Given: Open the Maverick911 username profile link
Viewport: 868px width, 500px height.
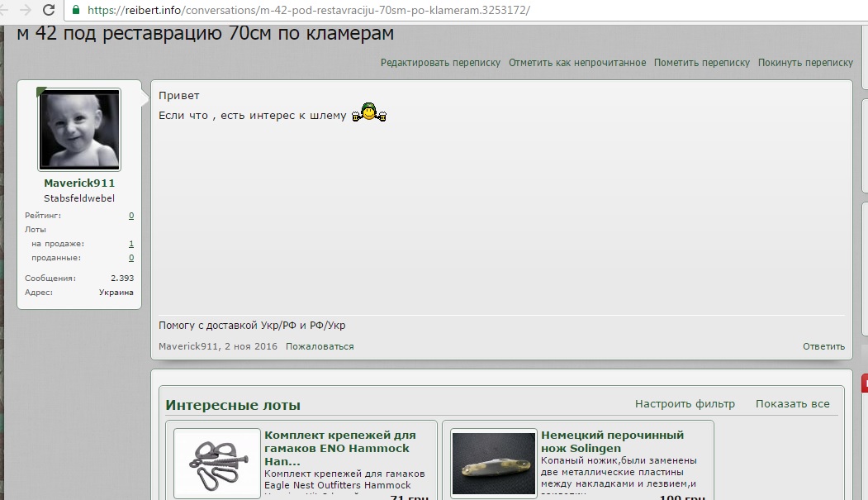Looking at the screenshot, I should (x=79, y=183).
